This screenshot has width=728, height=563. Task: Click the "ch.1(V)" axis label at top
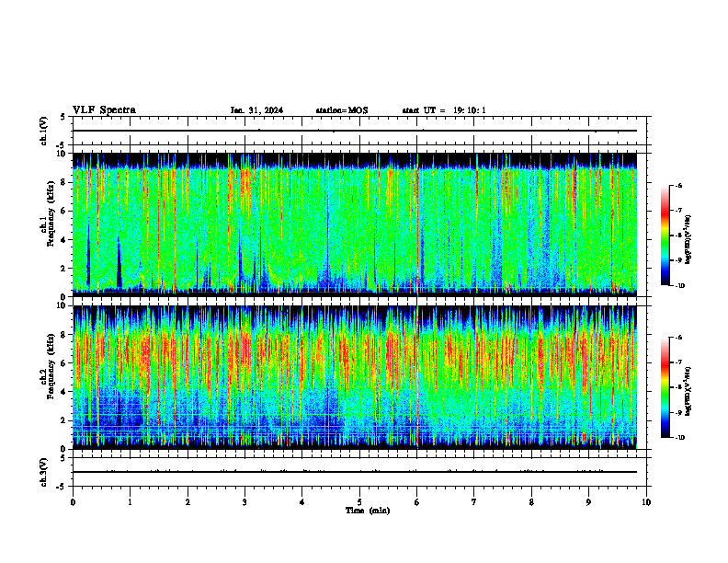point(44,131)
